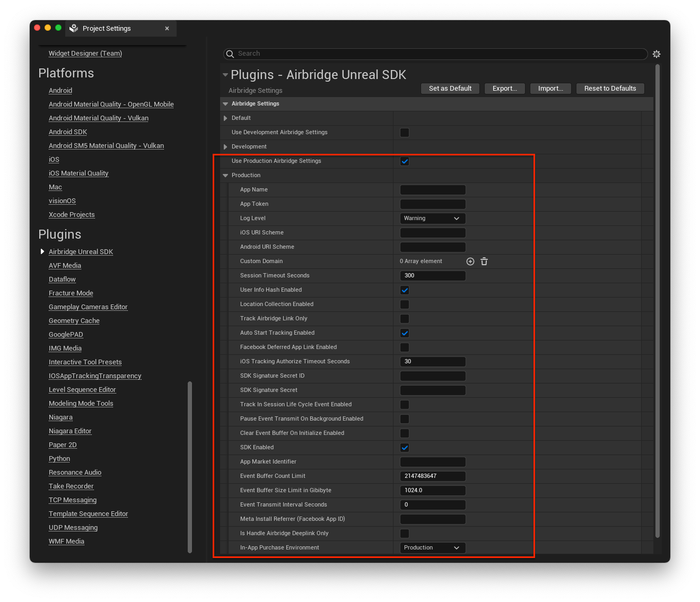Toggle Use Development Airbridge Settings checkbox
The image size is (700, 602).
pos(405,133)
